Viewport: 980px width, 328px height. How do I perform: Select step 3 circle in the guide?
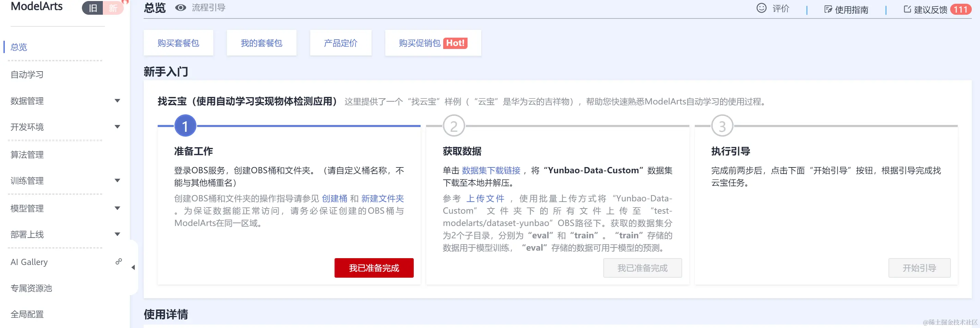[x=722, y=126]
